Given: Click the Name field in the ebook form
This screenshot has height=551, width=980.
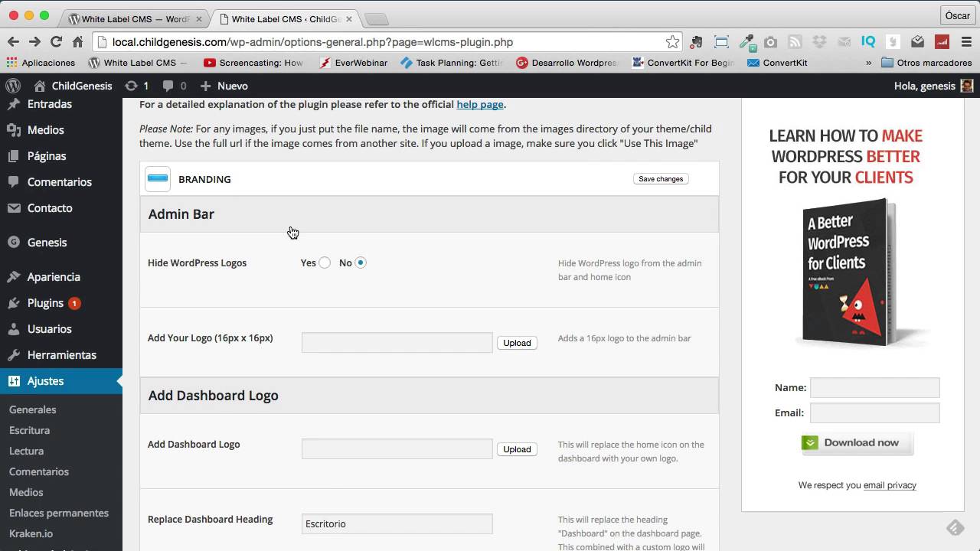Looking at the screenshot, I should [x=874, y=387].
